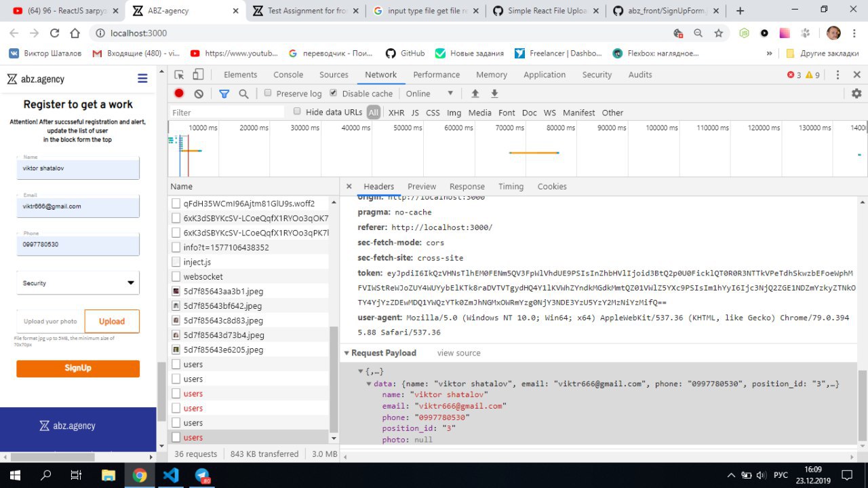Click the view source link
Viewport: 868px width, 488px height.
click(458, 353)
